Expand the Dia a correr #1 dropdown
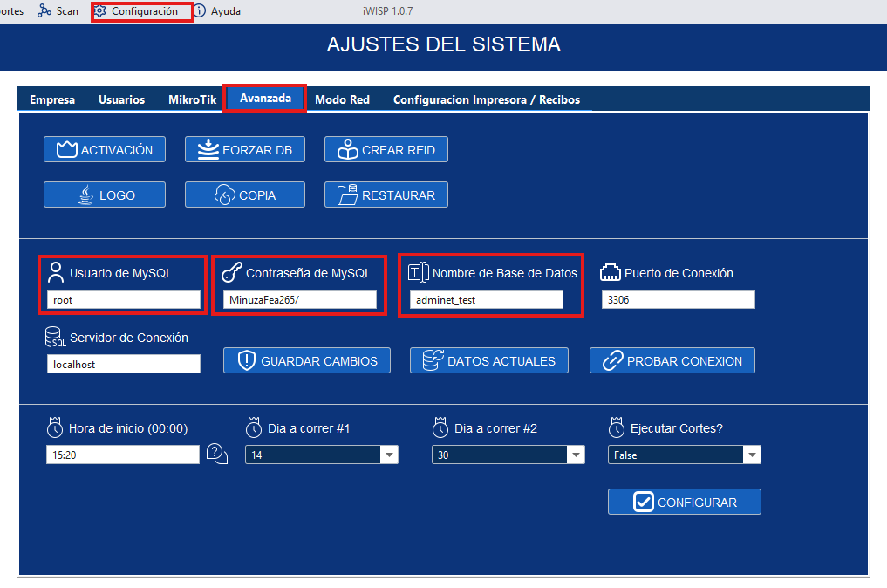Image resolution: width=887 pixels, height=588 pixels. point(388,455)
